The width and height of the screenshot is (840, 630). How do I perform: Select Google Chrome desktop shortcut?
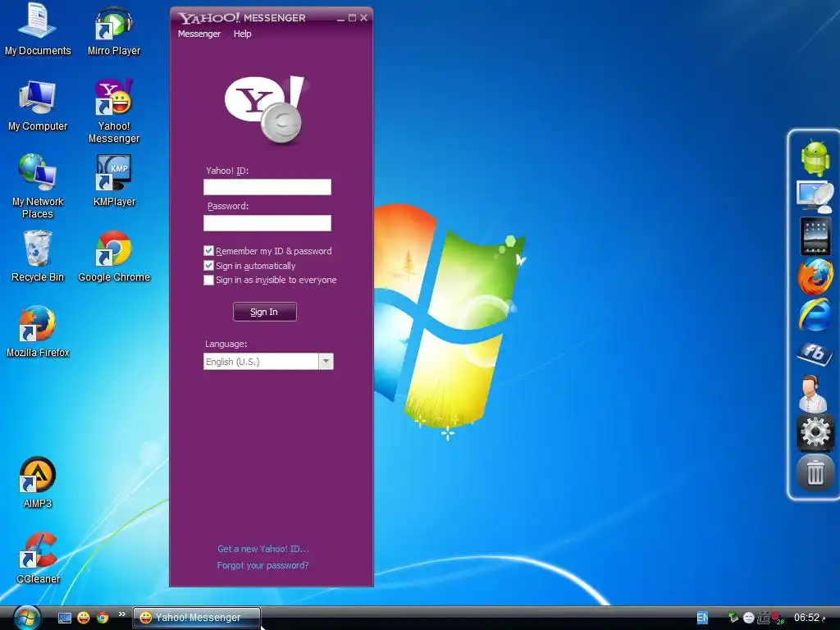pos(113,256)
